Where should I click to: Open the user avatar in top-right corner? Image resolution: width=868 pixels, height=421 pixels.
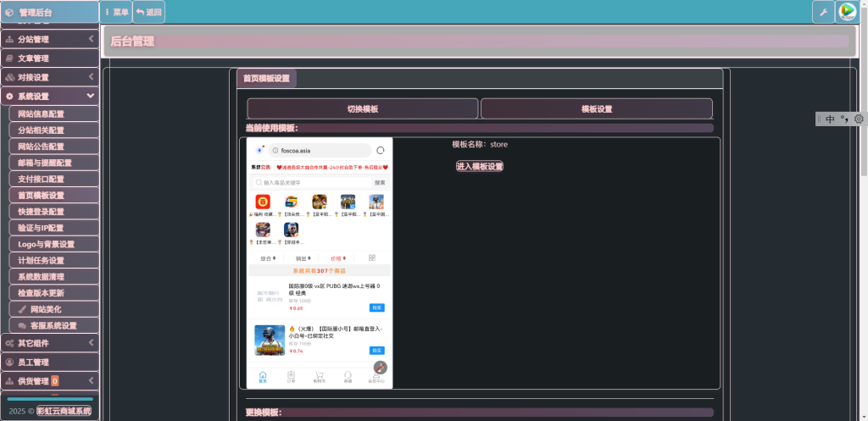(x=847, y=12)
